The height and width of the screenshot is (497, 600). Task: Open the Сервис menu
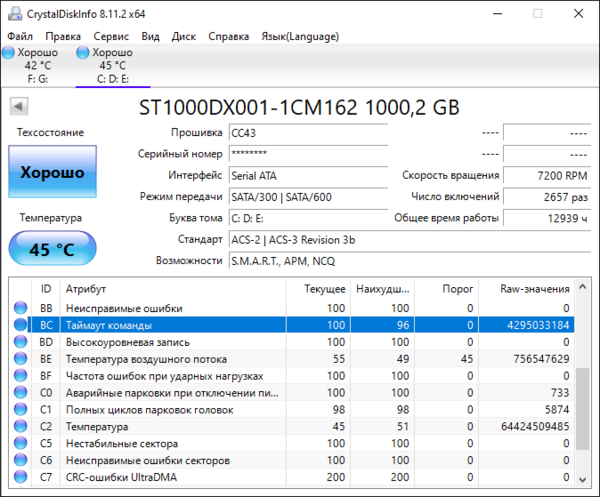(111, 36)
